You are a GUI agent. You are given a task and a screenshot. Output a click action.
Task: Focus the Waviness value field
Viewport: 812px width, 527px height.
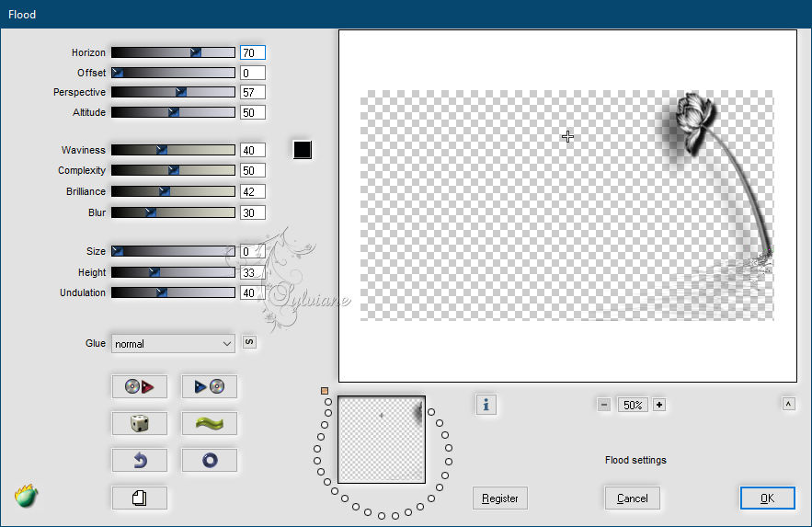[253, 150]
